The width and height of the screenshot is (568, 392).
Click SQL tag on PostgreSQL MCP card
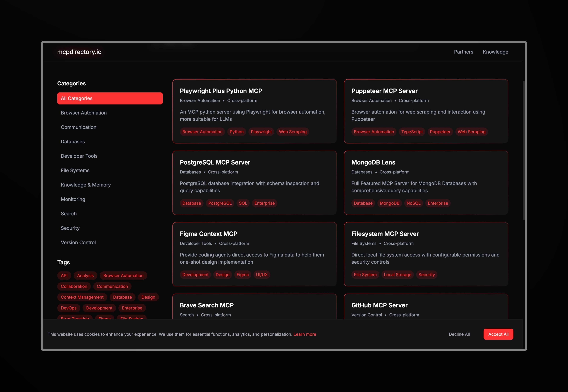pyautogui.click(x=243, y=203)
